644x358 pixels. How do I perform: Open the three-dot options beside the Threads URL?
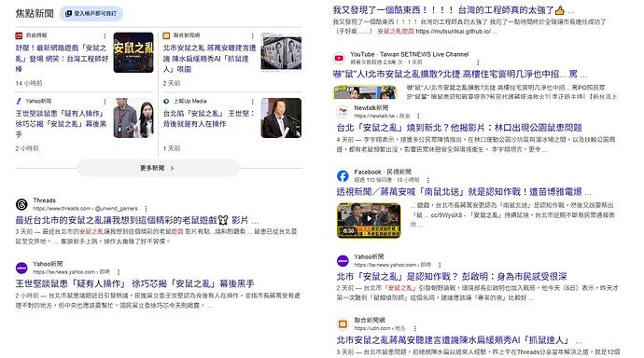[146, 209]
